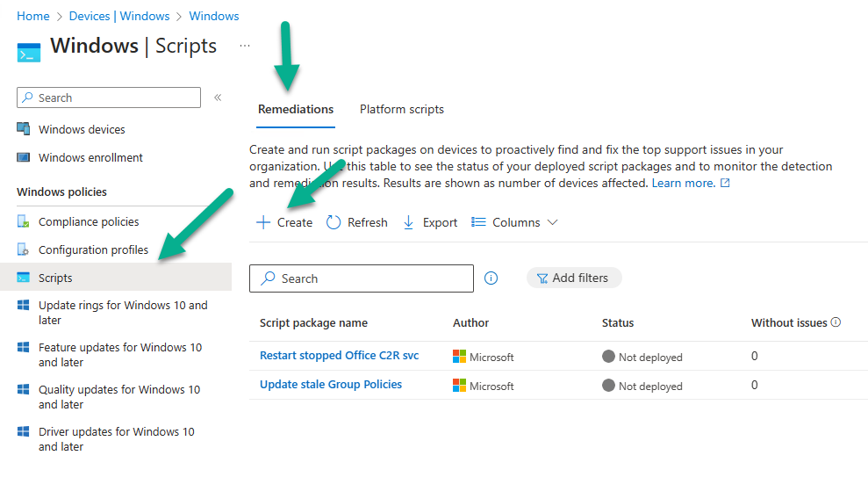Click the Configuration profiles icon

[23, 249]
